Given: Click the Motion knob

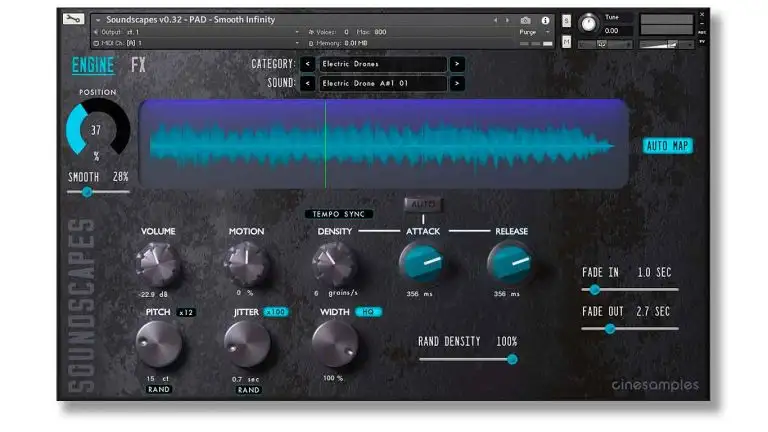Looking at the screenshot, I should pos(246,264).
